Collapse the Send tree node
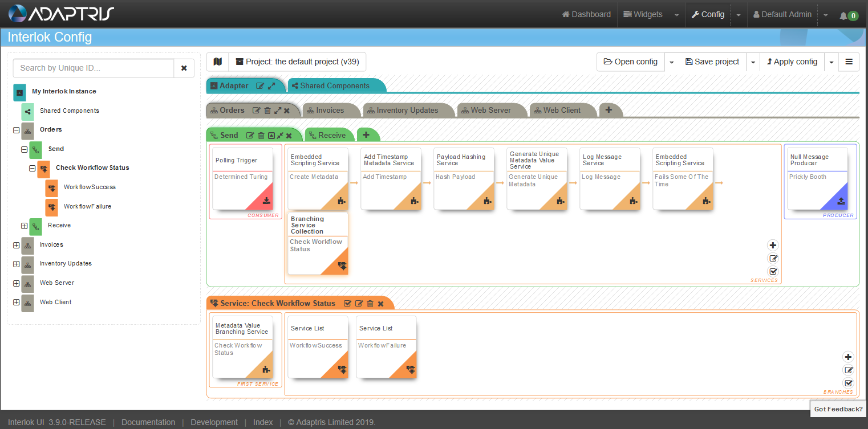This screenshot has height=429, width=868. pyautogui.click(x=24, y=149)
